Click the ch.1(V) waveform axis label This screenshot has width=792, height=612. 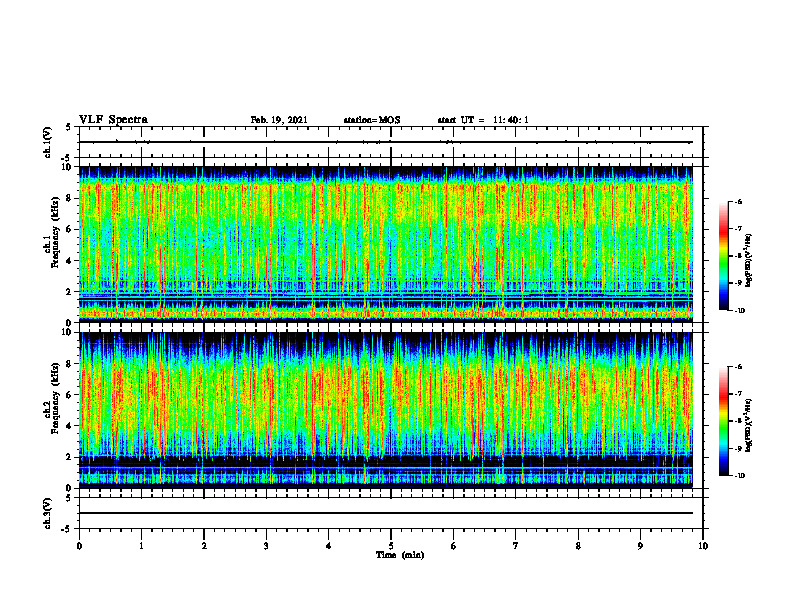[x=48, y=142]
